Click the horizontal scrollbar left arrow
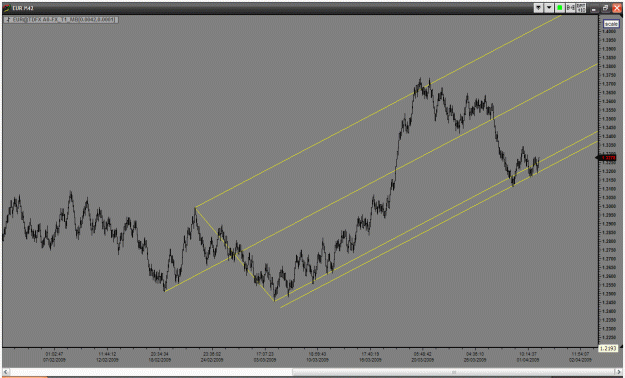625x378 pixels. click(x=6, y=372)
